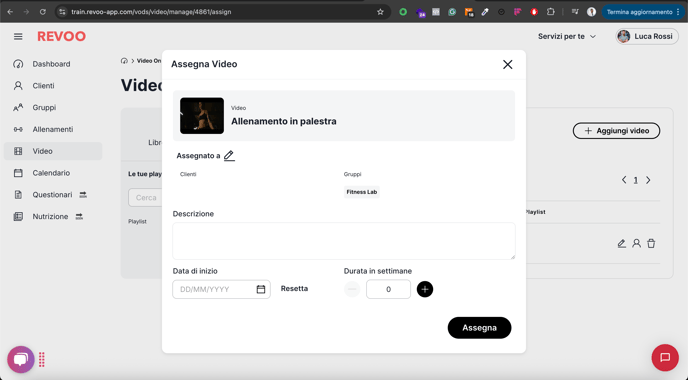Expand the Servizi per te dropdown
The height and width of the screenshot is (380, 688).
567,36
